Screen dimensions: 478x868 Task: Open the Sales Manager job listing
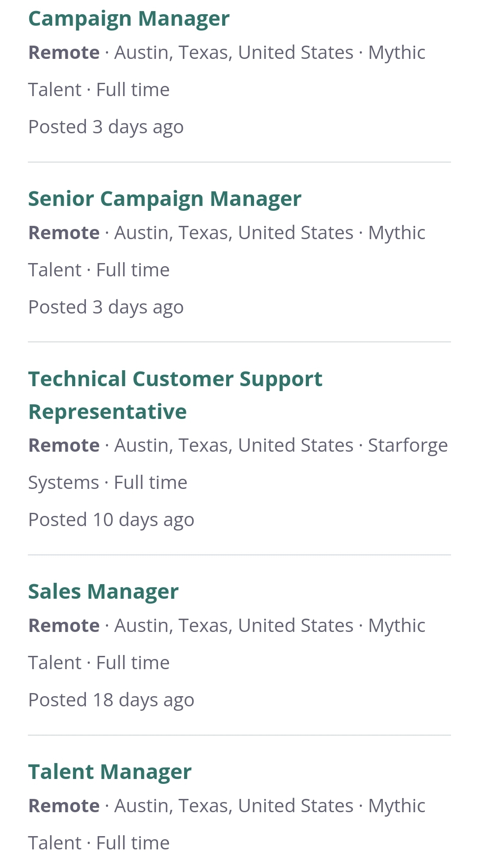tap(103, 592)
